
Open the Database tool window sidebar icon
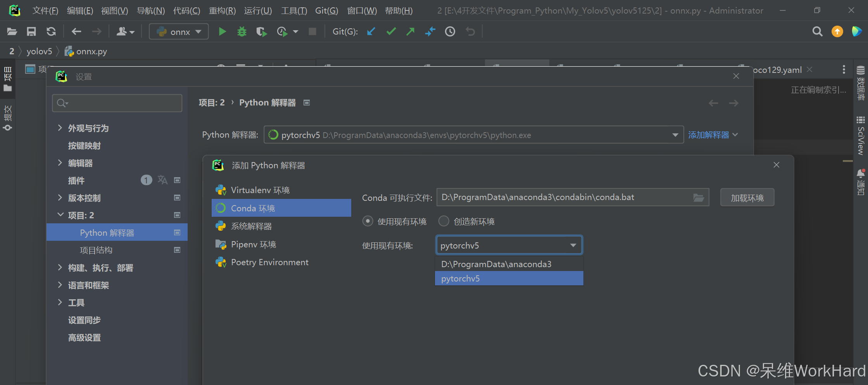tap(861, 83)
